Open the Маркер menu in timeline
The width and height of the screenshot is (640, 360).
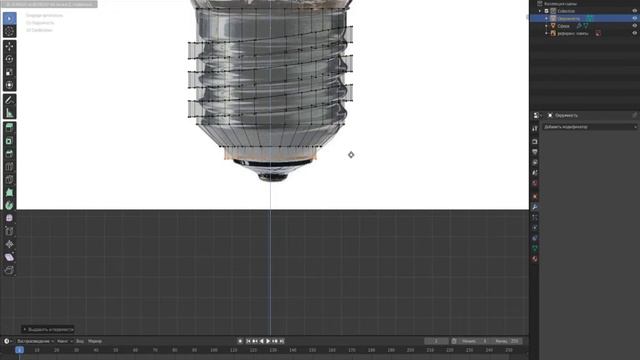pos(95,341)
